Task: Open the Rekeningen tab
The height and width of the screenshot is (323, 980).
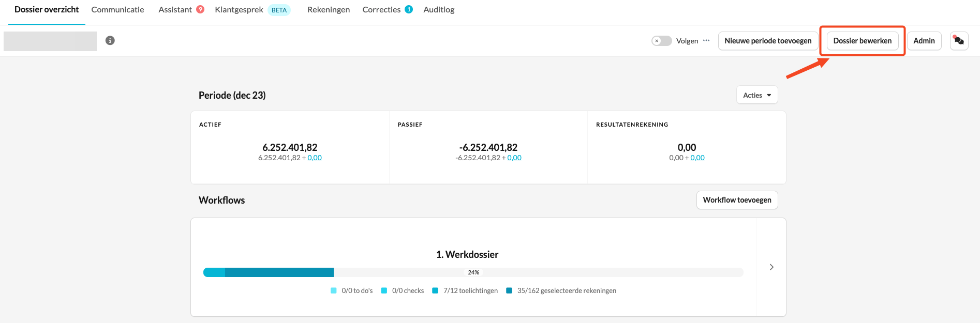Action: tap(329, 9)
